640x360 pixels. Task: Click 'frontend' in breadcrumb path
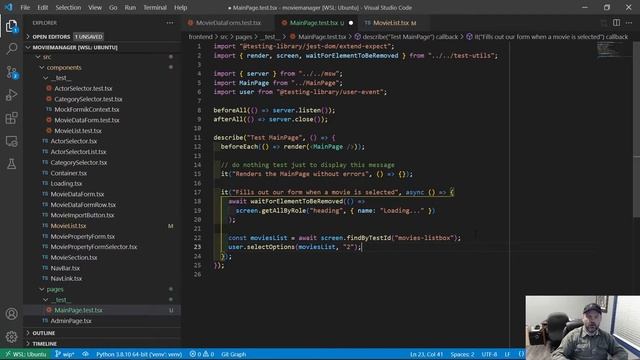click(x=200, y=37)
